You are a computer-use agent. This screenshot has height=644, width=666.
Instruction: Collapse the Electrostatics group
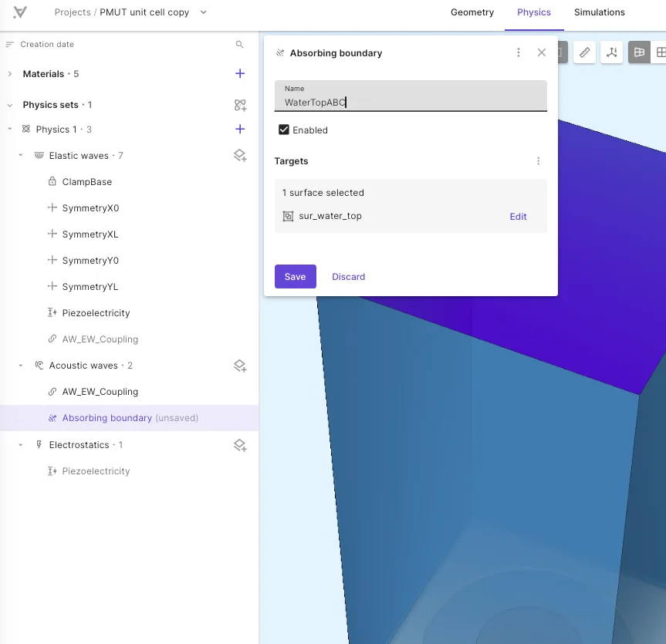click(x=20, y=445)
